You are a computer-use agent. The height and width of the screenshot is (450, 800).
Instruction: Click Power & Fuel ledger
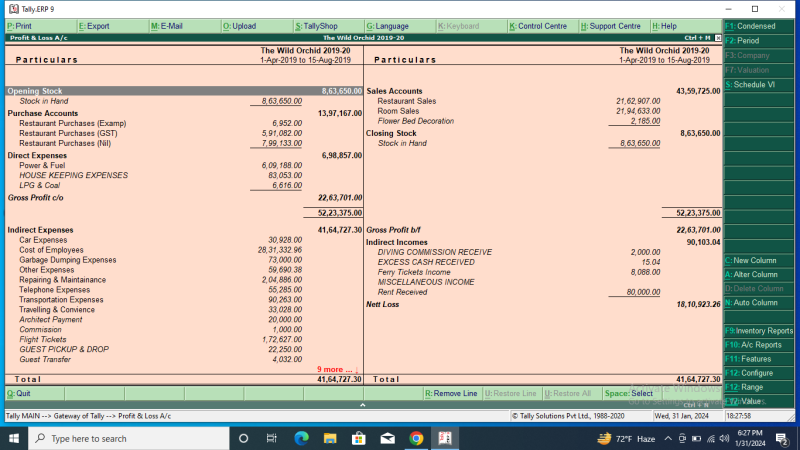pyautogui.click(x=42, y=165)
